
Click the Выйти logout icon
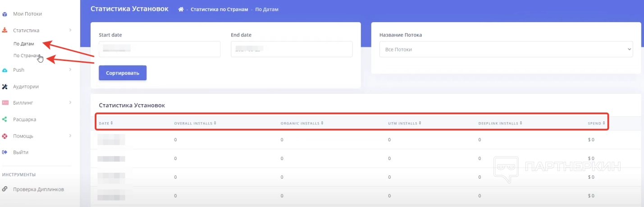5,152
